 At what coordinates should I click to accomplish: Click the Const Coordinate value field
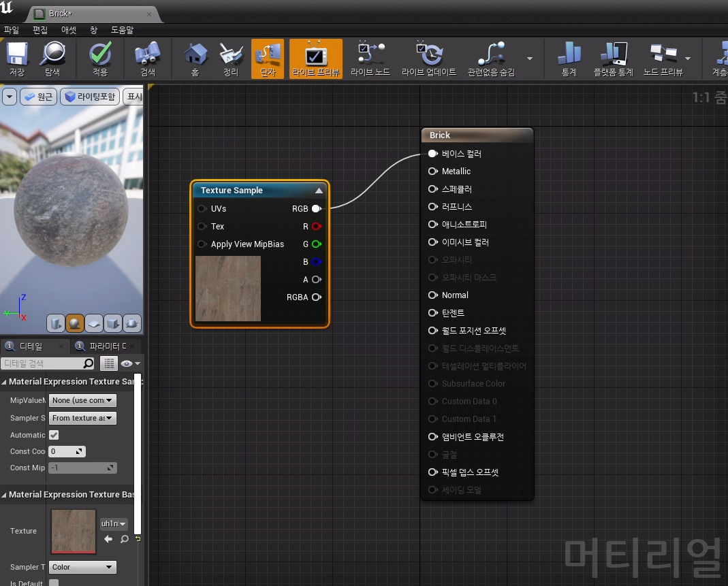[67, 451]
